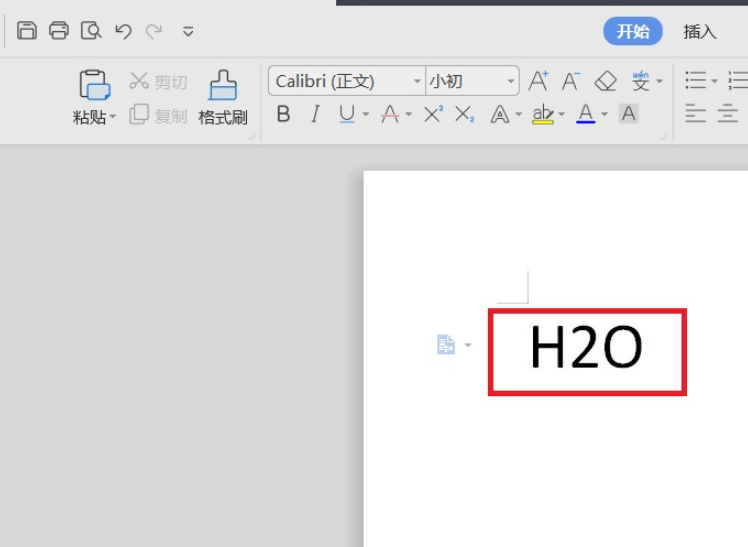Undo the last action
This screenshot has width=748, height=547.
point(123,31)
